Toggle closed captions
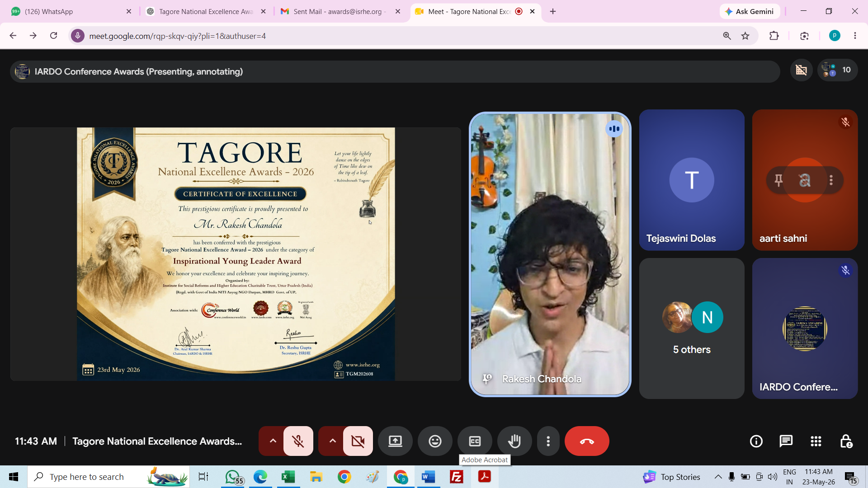Image resolution: width=868 pixels, height=488 pixels. point(475,441)
